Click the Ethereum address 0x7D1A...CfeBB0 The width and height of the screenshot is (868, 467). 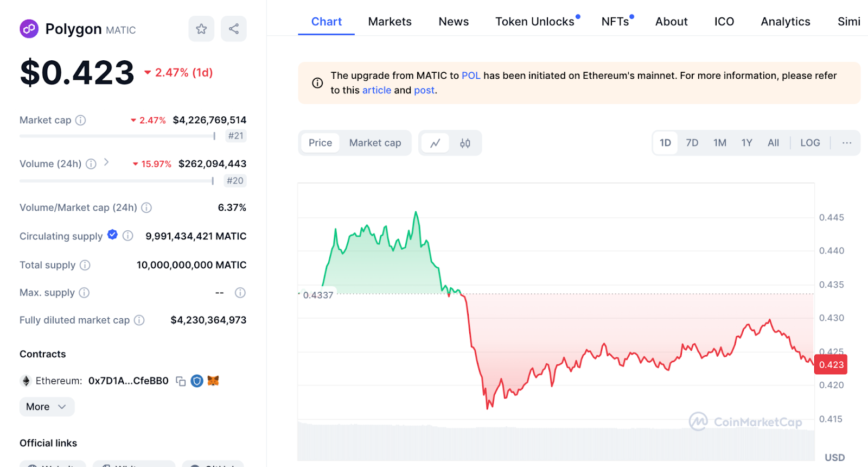tap(129, 381)
